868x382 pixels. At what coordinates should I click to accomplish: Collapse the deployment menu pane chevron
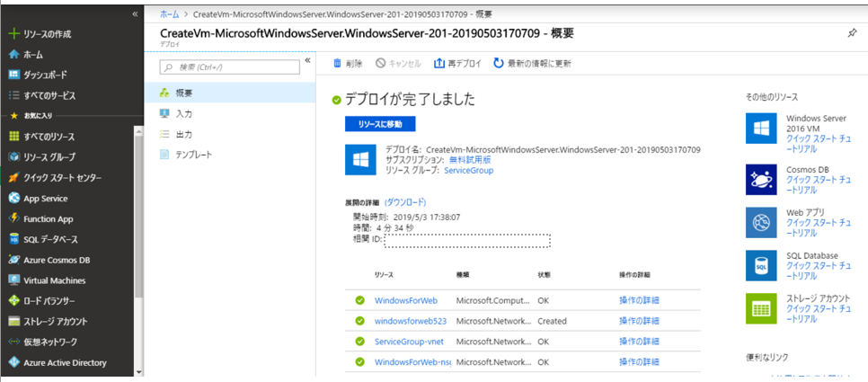308,60
